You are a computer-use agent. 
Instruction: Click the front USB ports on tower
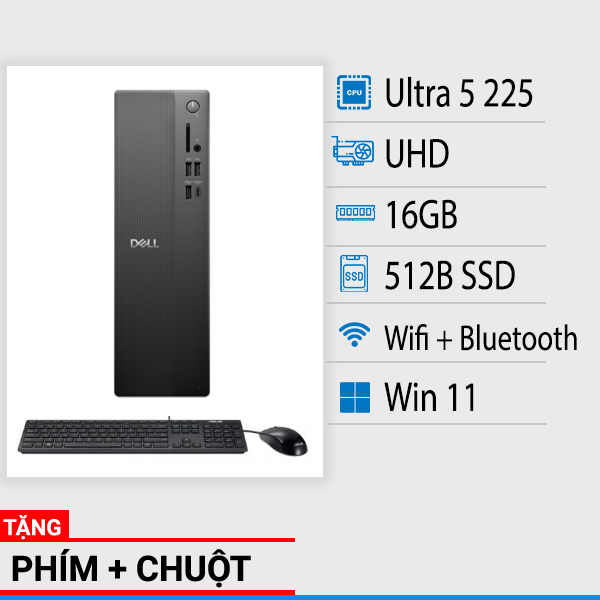click(193, 180)
